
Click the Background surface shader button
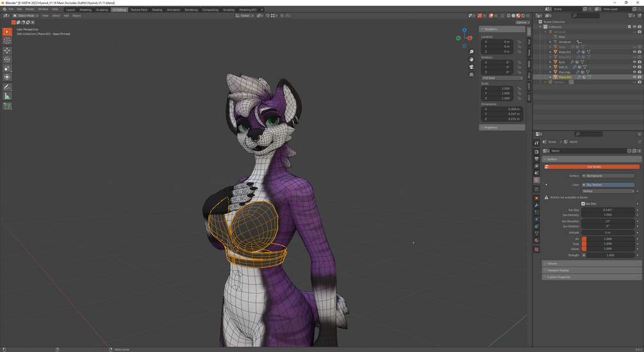[x=608, y=175]
